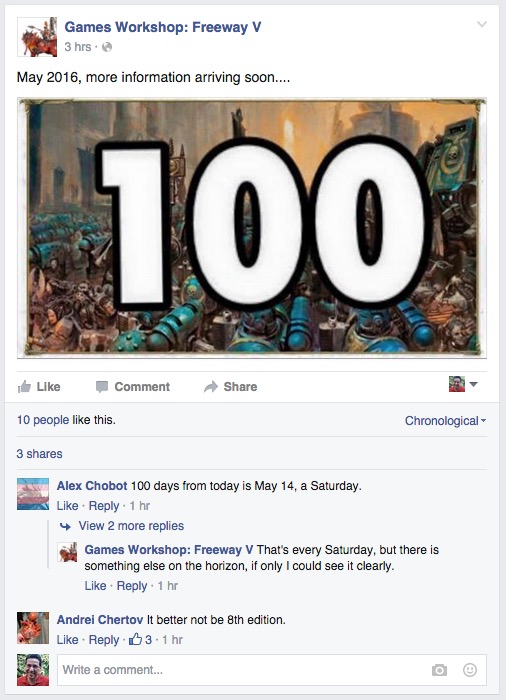Open the camera icon to attach photo
Screen dimensions: 506x700
pyautogui.click(x=439, y=670)
